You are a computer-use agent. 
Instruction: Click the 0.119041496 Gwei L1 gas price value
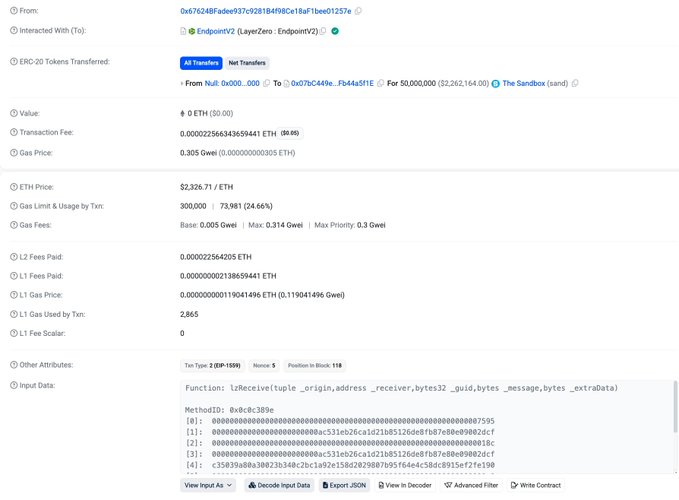point(311,295)
